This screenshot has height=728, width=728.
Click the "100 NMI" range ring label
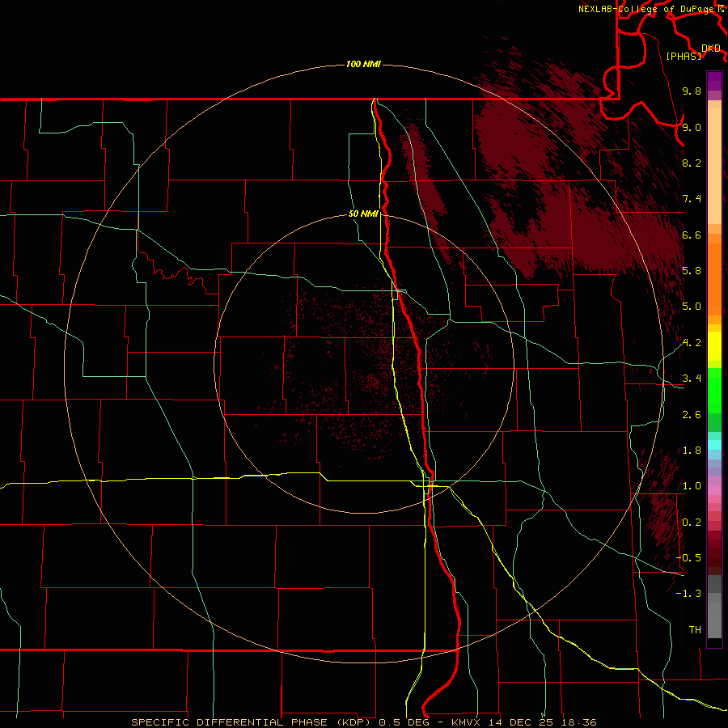pos(363,64)
